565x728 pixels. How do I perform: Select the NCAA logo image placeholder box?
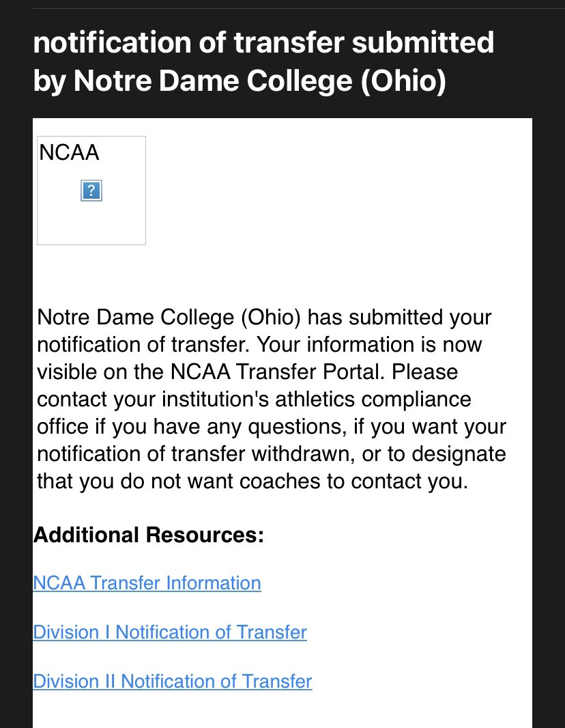[x=91, y=191]
